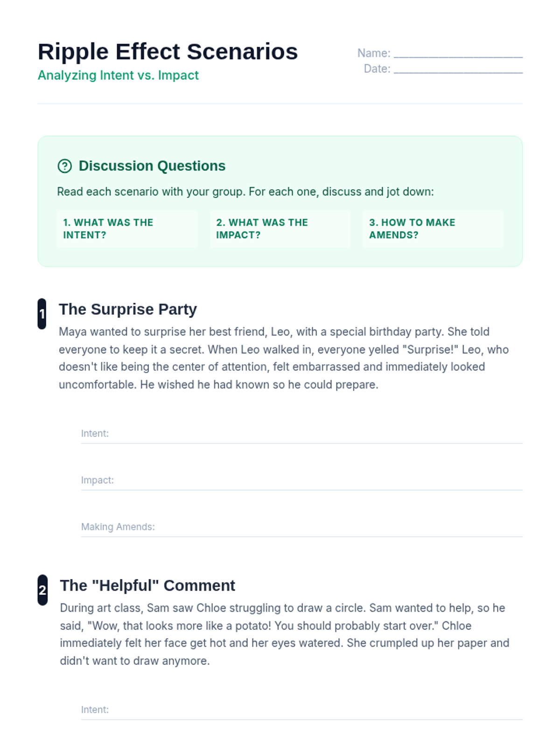Click the 'Read each scenario with your group' instruction
This screenshot has height=747, width=560.
click(x=245, y=192)
